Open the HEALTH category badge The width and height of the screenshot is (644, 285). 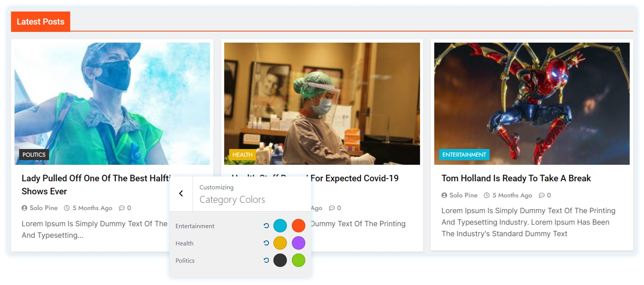pyautogui.click(x=242, y=155)
